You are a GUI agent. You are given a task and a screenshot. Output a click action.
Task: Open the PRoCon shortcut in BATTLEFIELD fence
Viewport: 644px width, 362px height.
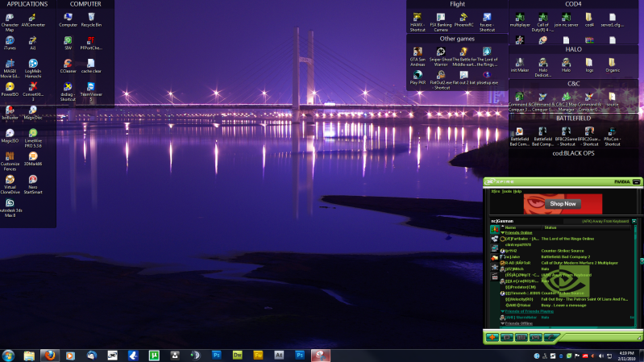click(612, 136)
